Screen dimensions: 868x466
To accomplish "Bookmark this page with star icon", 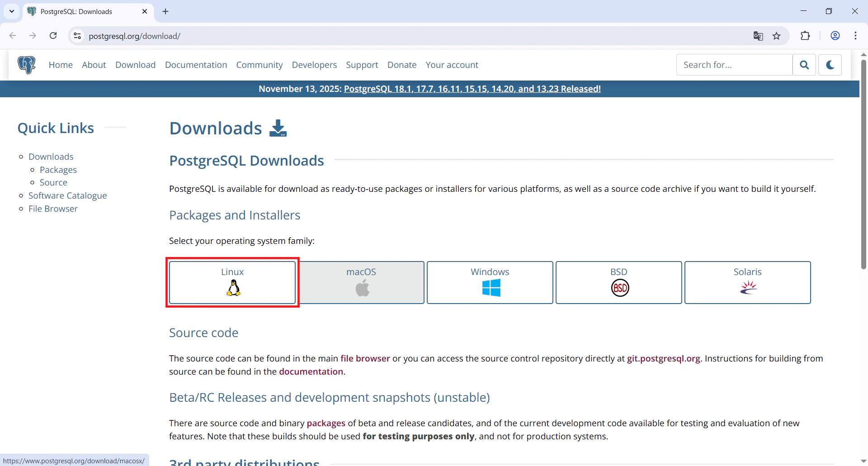I will point(777,36).
